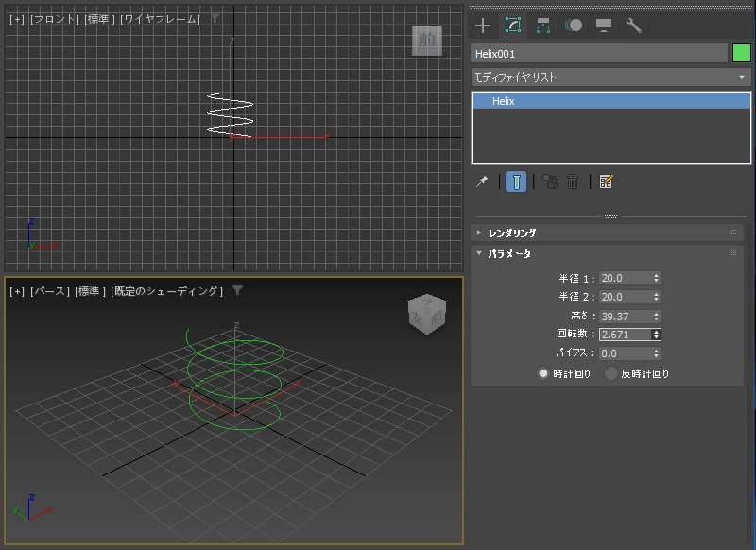Click the ViewCube in perspective viewport
756x550 pixels.
[x=427, y=314]
